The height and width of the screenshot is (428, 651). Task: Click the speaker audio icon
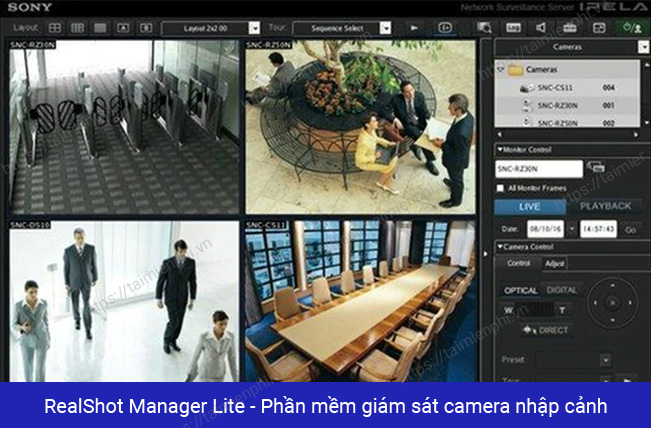click(541, 28)
